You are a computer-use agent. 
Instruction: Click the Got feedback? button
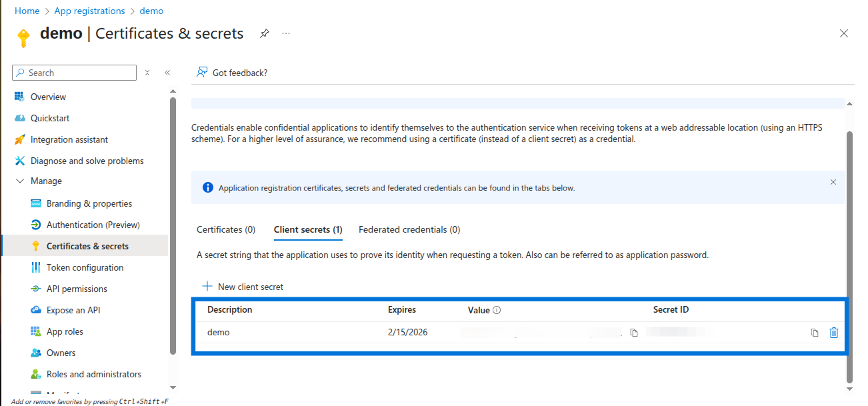tap(232, 73)
